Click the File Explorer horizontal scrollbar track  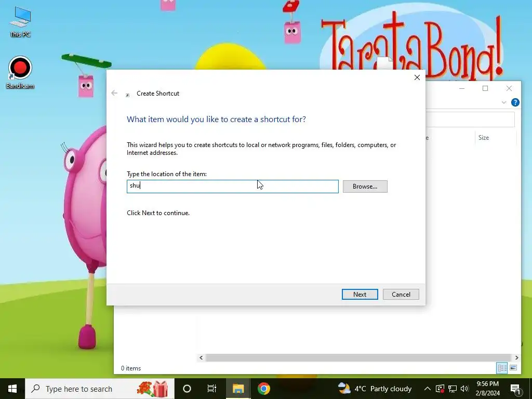[x=358, y=357]
